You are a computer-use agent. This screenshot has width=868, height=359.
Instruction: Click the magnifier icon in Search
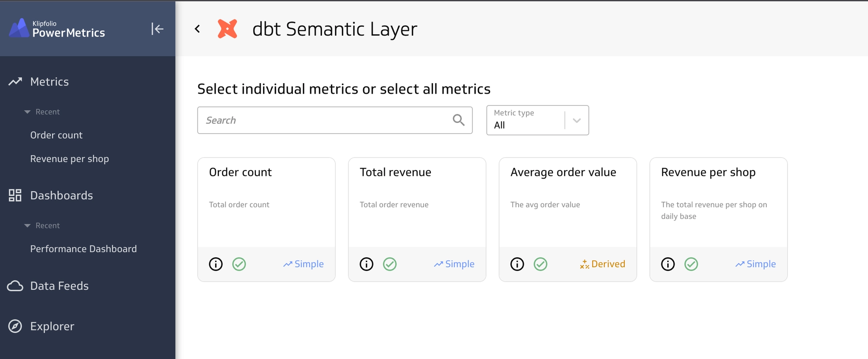pos(458,120)
